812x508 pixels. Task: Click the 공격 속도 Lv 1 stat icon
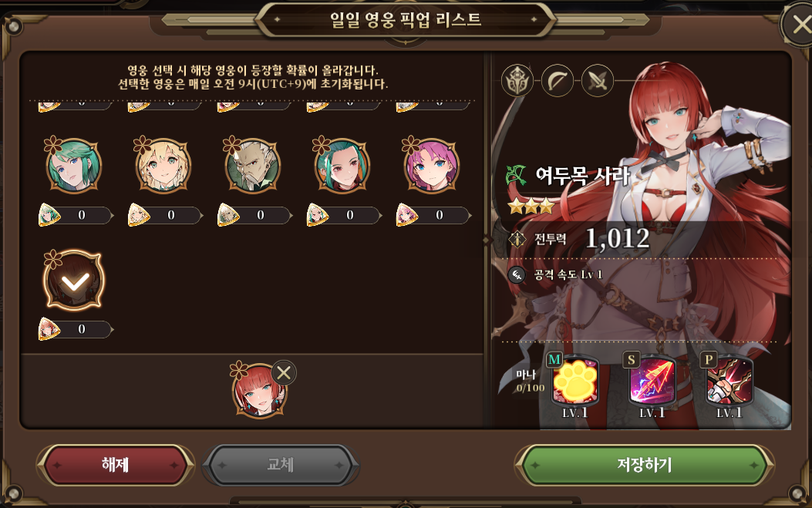517,274
